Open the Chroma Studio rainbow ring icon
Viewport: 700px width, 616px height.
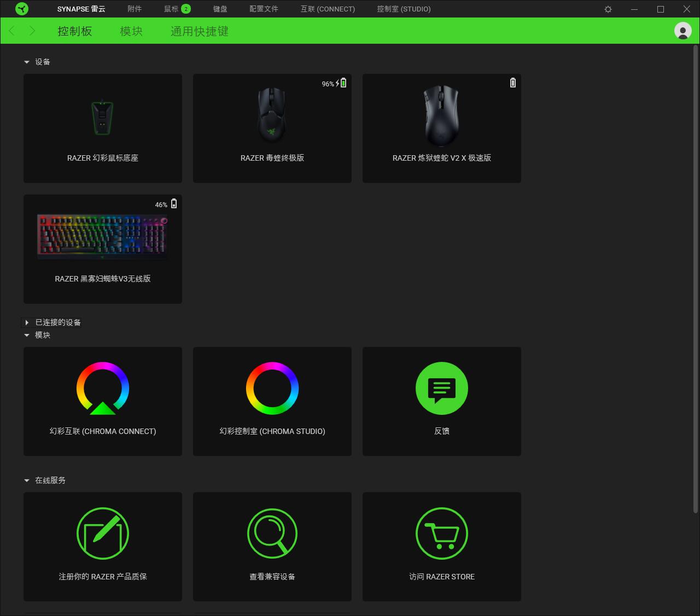[272, 388]
